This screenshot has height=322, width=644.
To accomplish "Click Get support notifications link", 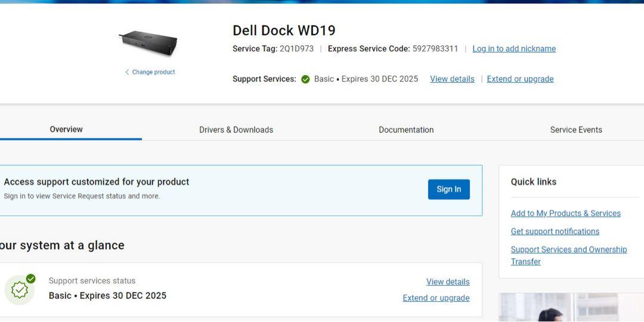I will click(x=555, y=231).
